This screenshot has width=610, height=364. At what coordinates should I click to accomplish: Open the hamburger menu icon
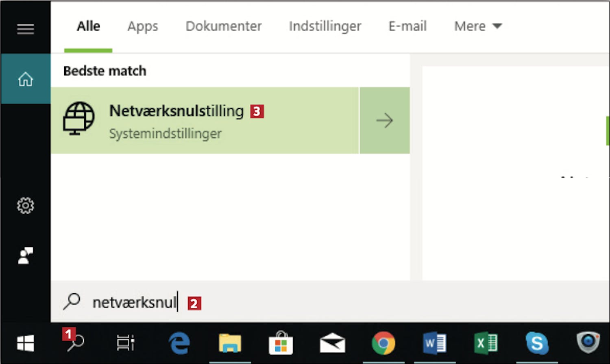coord(25,29)
